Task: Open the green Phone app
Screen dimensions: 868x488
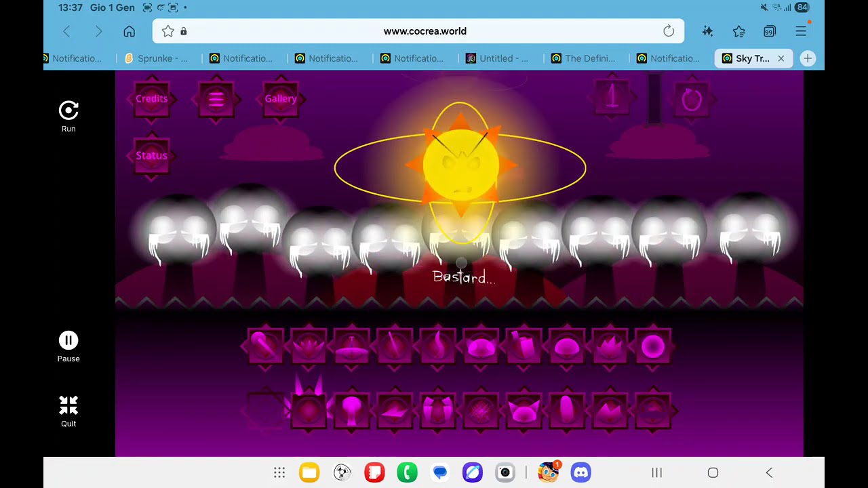Action: pos(407,472)
